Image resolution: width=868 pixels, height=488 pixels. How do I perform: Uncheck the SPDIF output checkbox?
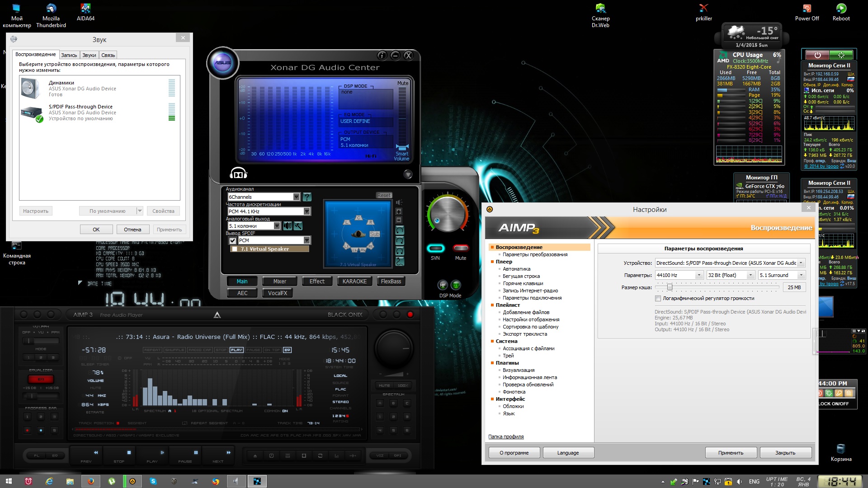[x=233, y=241]
